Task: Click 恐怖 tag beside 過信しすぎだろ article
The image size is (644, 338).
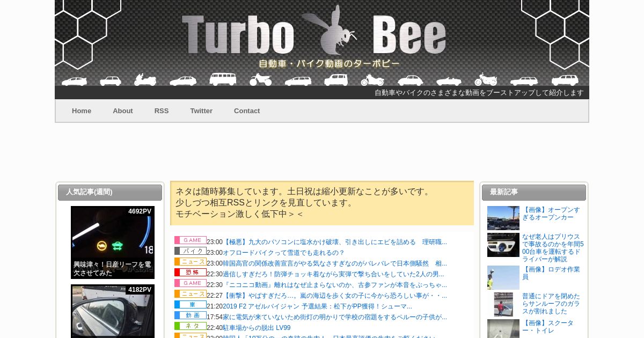Action: (x=191, y=273)
